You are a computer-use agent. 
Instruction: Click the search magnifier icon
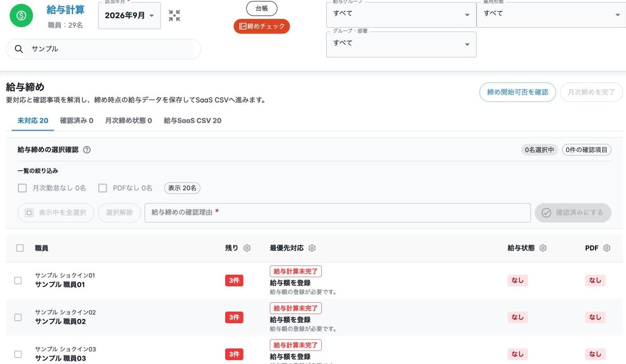pos(19,49)
